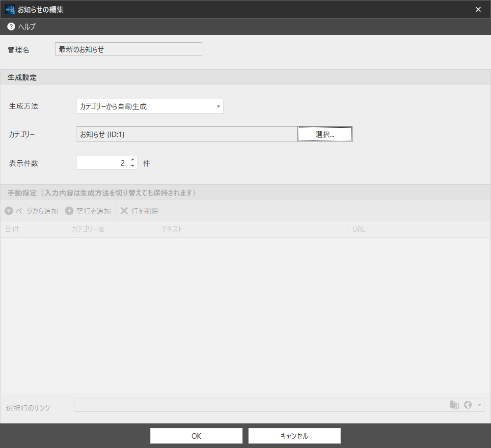Click the 日付 column header
Viewport: 491px width, 448px height.
[x=34, y=229]
